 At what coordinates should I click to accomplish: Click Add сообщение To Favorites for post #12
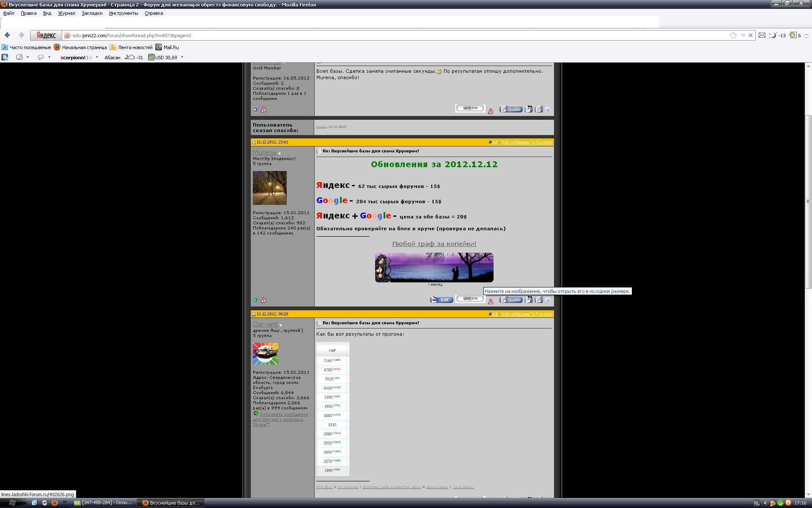pyautogui.click(x=527, y=142)
